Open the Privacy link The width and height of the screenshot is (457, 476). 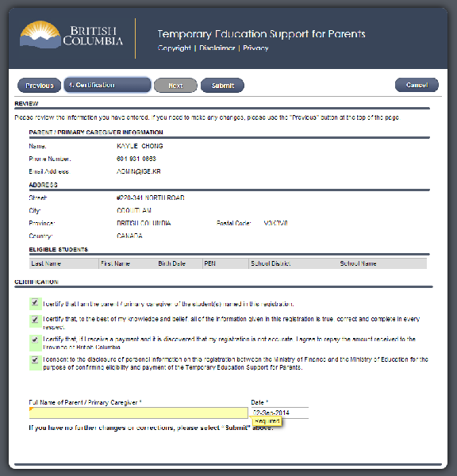[x=255, y=48]
